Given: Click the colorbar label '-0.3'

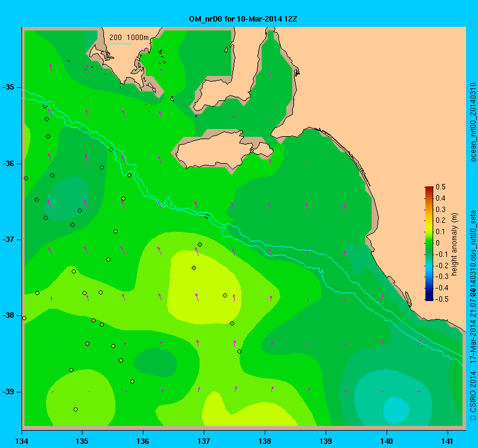Looking at the screenshot, I should click(x=441, y=277).
